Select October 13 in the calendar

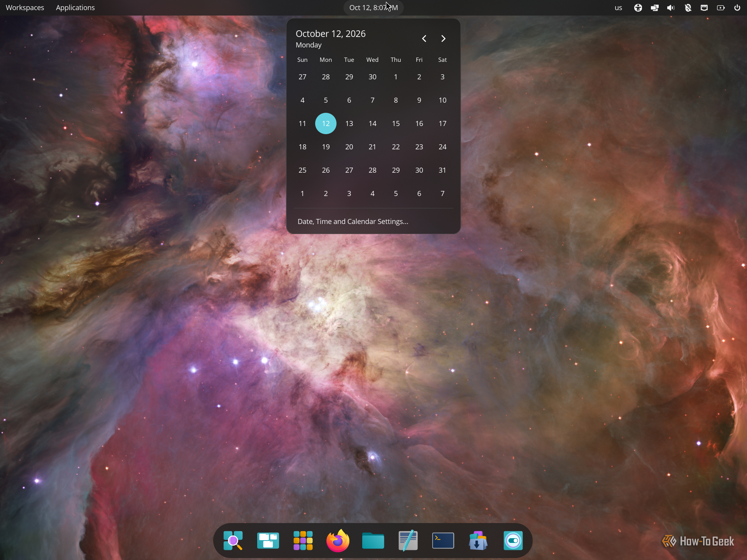(349, 123)
